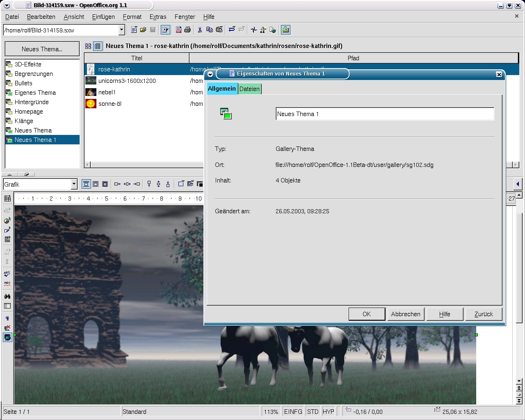The width and height of the screenshot is (525, 420).
Task: Click the Gallery icon in main toolbar
Action: [285, 30]
